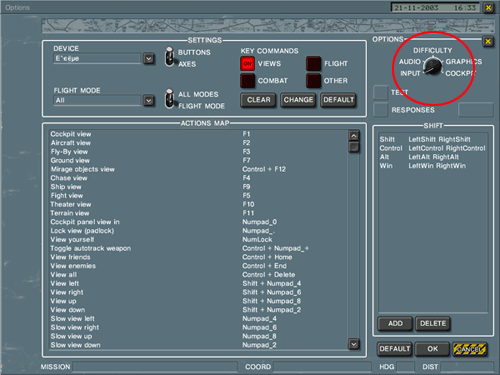This screenshot has height=375, width=500.
Task: Select the Shift modifier row
Action: (433, 139)
